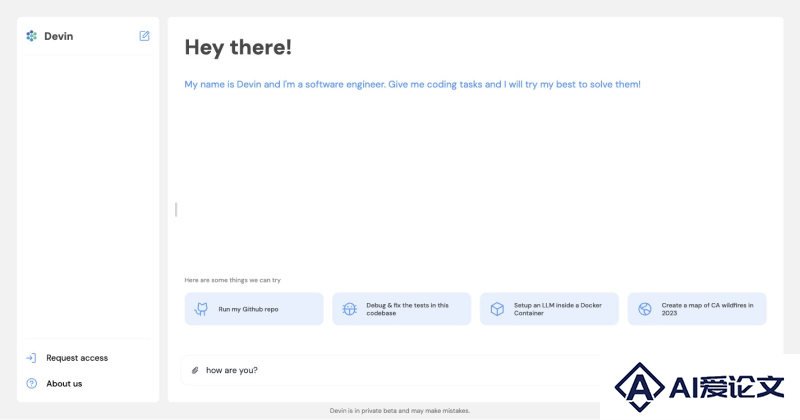Start a new session with the compose icon
This screenshot has width=800, height=420.
coord(144,36)
